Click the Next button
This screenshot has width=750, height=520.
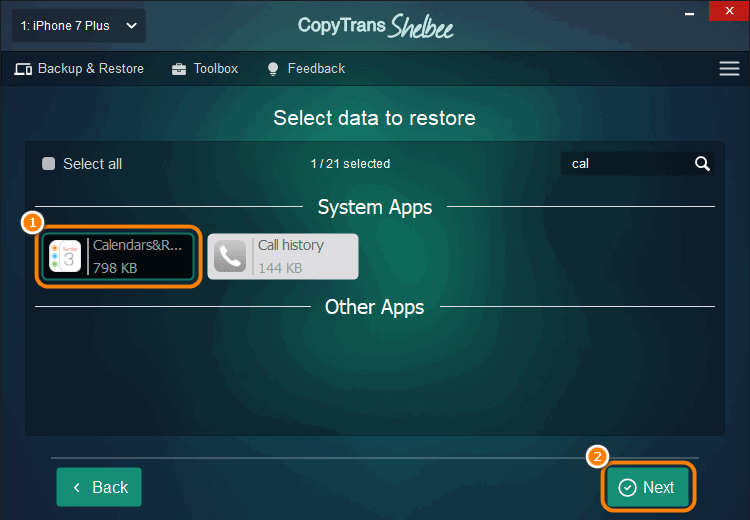[x=648, y=487]
